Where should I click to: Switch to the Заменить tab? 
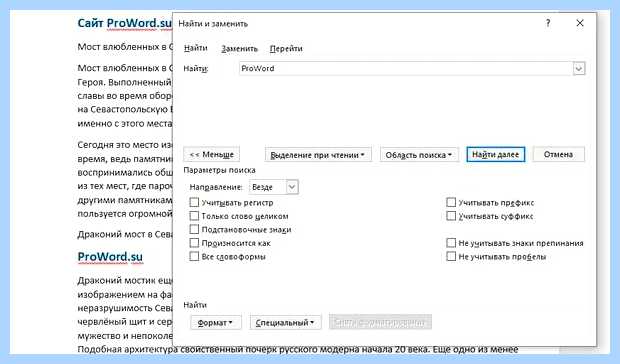[x=239, y=49]
